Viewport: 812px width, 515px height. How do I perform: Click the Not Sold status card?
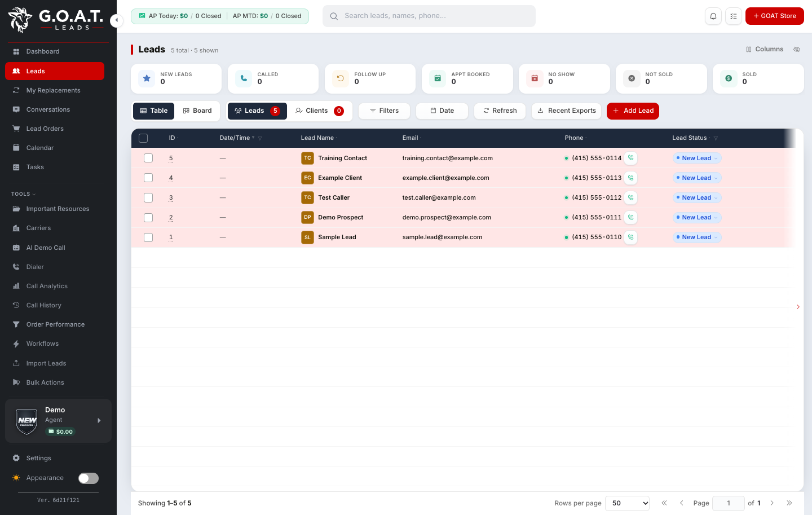pos(661,78)
